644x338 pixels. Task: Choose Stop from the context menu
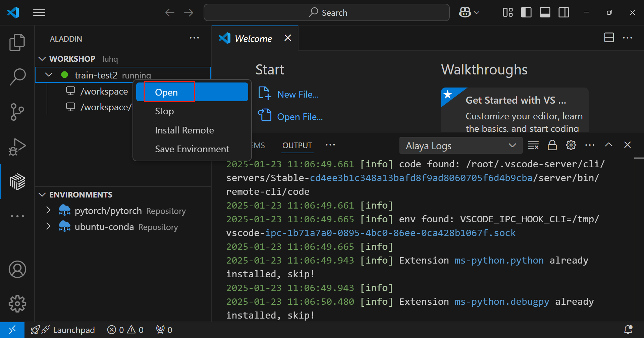pyautogui.click(x=164, y=111)
